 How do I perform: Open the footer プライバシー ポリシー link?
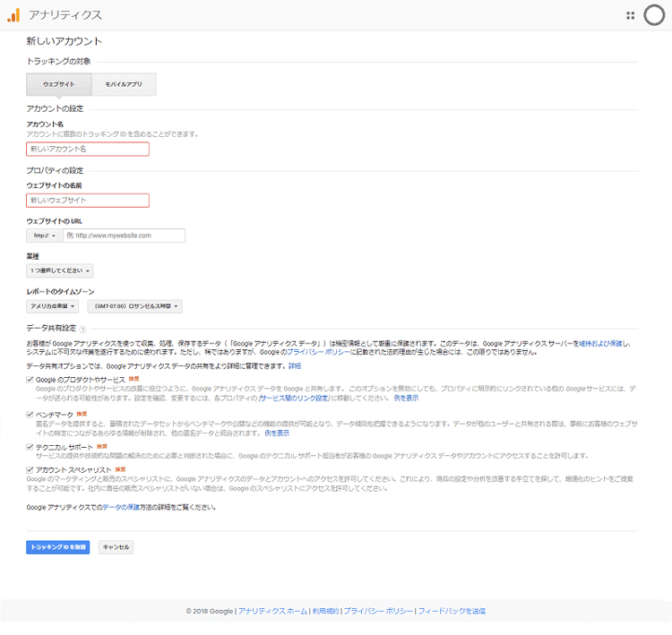coord(378,611)
